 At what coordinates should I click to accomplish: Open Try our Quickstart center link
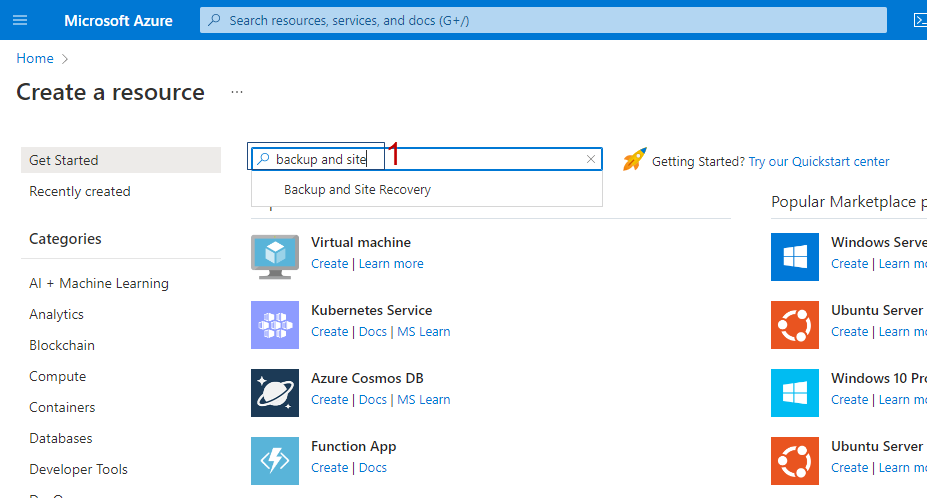(819, 161)
